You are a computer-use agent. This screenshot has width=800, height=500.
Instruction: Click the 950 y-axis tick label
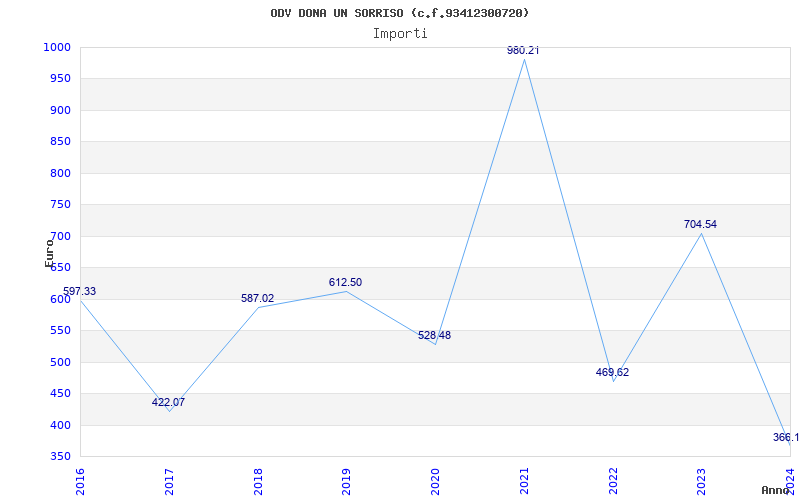[60, 79]
